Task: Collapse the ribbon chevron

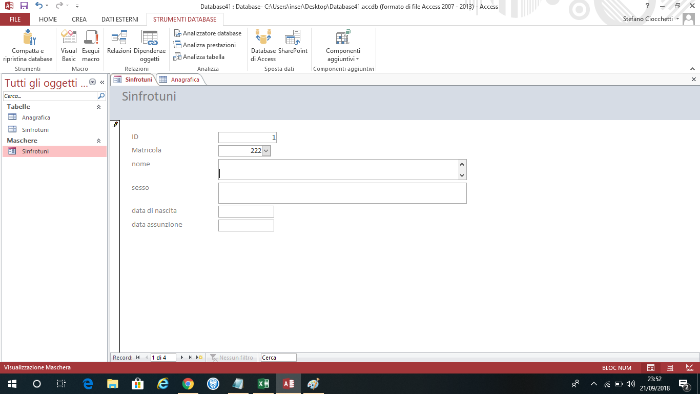Action: [692, 69]
